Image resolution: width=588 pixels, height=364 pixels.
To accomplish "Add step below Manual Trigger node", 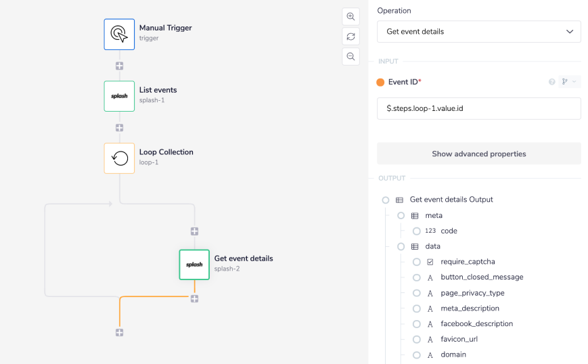I will [119, 66].
